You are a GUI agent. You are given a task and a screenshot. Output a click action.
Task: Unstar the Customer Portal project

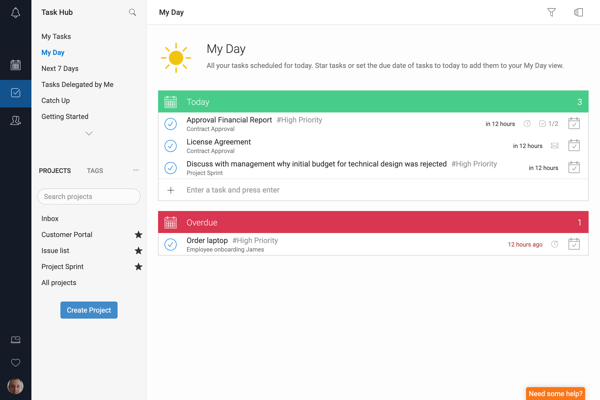(x=139, y=235)
